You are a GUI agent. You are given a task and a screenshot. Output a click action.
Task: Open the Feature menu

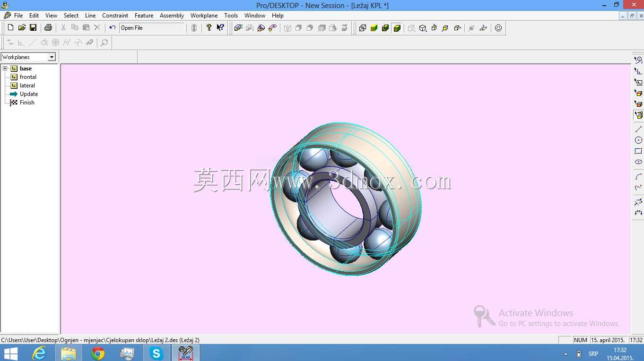144,16
